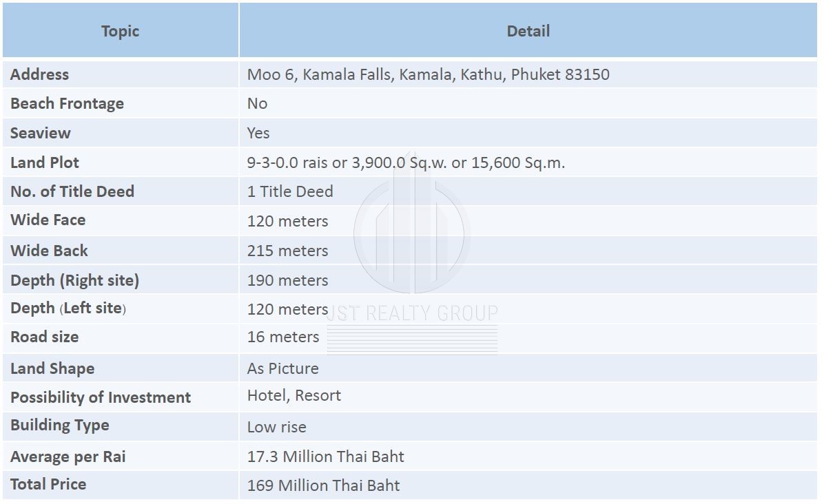Image resolution: width=824 pixels, height=504 pixels.
Task: Click the Detail column header
Action: (528, 31)
